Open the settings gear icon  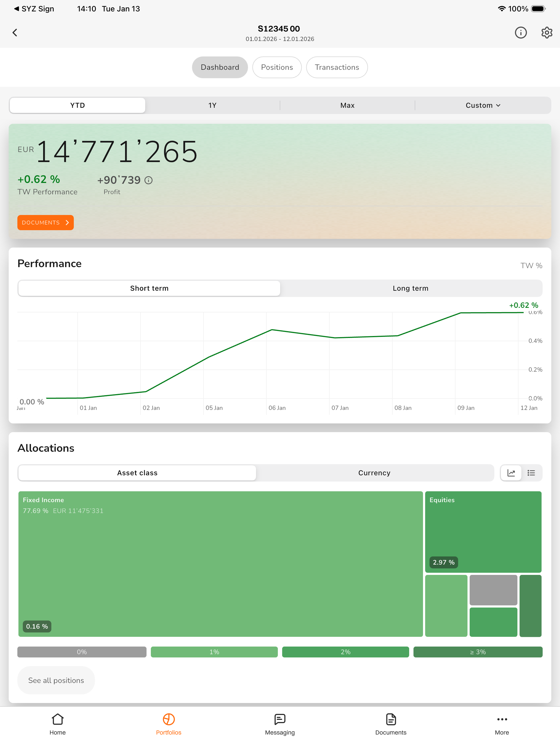point(546,32)
